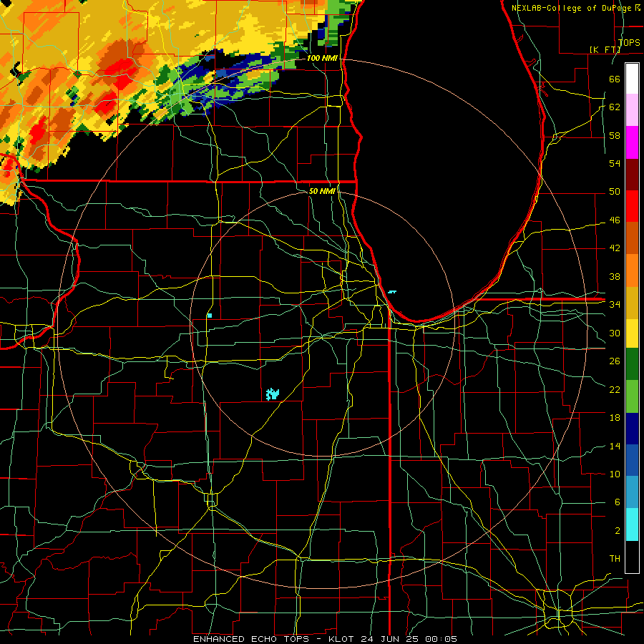Click the navy blue legend swatch
The height and width of the screenshot is (644, 644).
[632, 429]
